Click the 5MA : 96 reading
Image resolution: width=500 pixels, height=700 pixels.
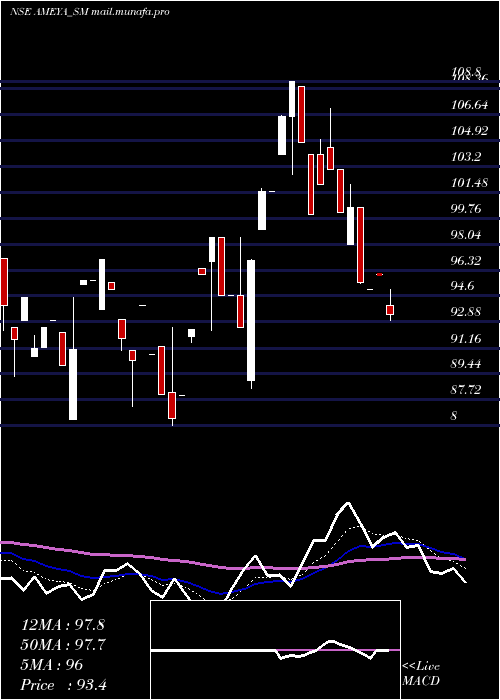tap(52, 665)
